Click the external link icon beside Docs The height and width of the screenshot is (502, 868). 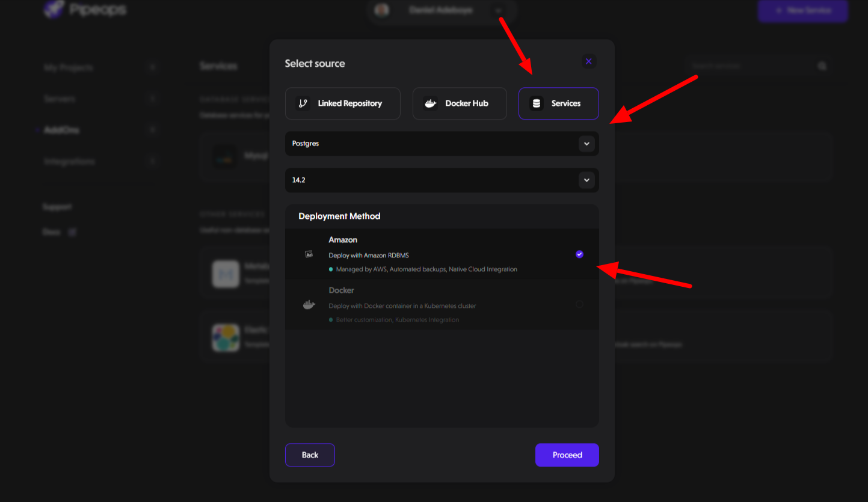(72, 232)
